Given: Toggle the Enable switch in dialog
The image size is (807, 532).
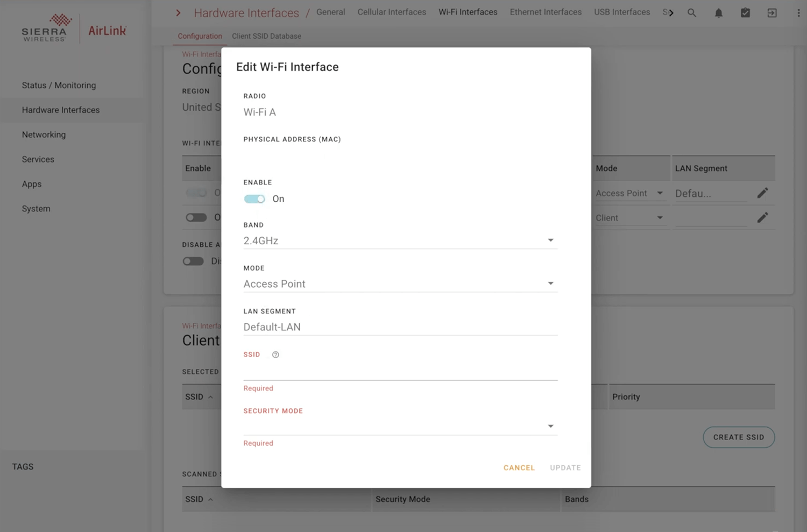Looking at the screenshot, I should tap(254, 199).
